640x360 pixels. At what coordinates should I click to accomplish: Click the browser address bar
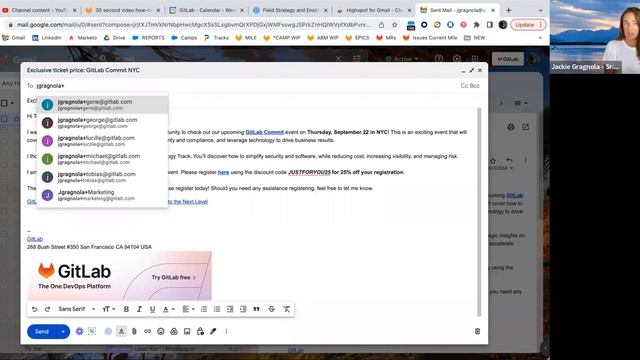click(x=192, y=25)
